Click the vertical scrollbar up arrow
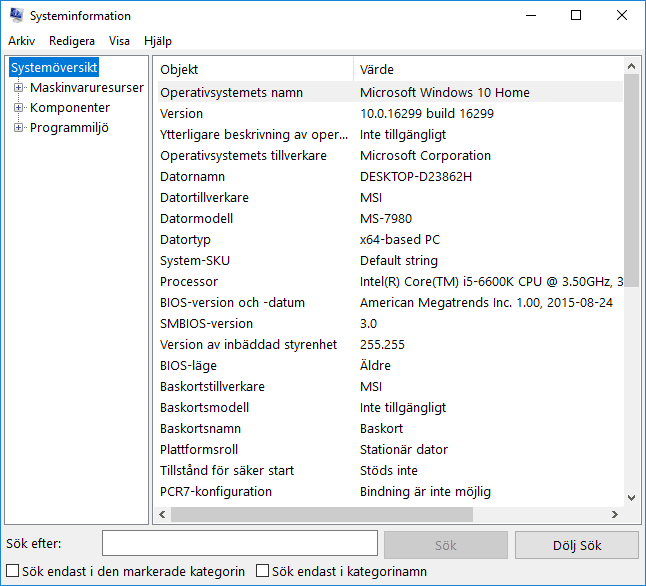Screen dimensions: 646x586 point(631,66)
